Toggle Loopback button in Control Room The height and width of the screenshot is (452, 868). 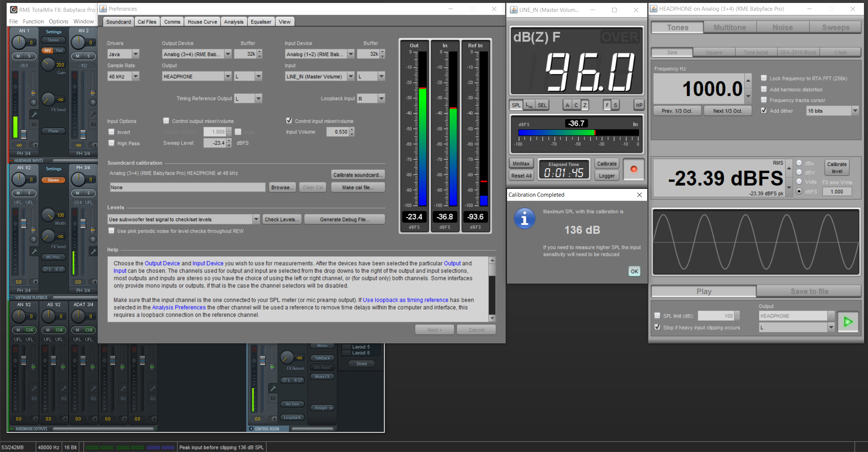pyautogui.click(x=292, y=417)
